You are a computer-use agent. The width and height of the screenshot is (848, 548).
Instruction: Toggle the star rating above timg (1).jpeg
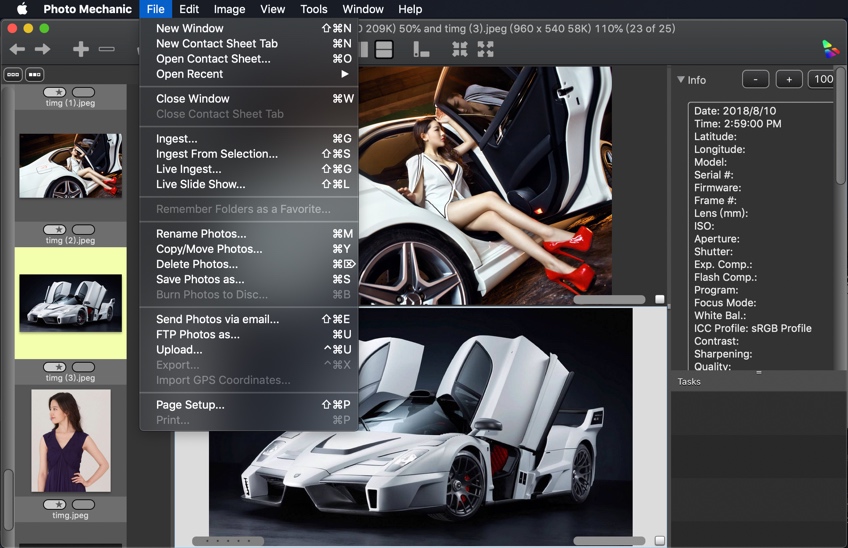[55, 92]
